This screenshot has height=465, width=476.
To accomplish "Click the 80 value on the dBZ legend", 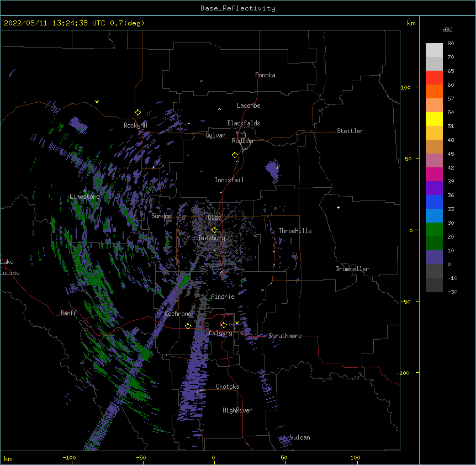I will [x=451, y=44].
